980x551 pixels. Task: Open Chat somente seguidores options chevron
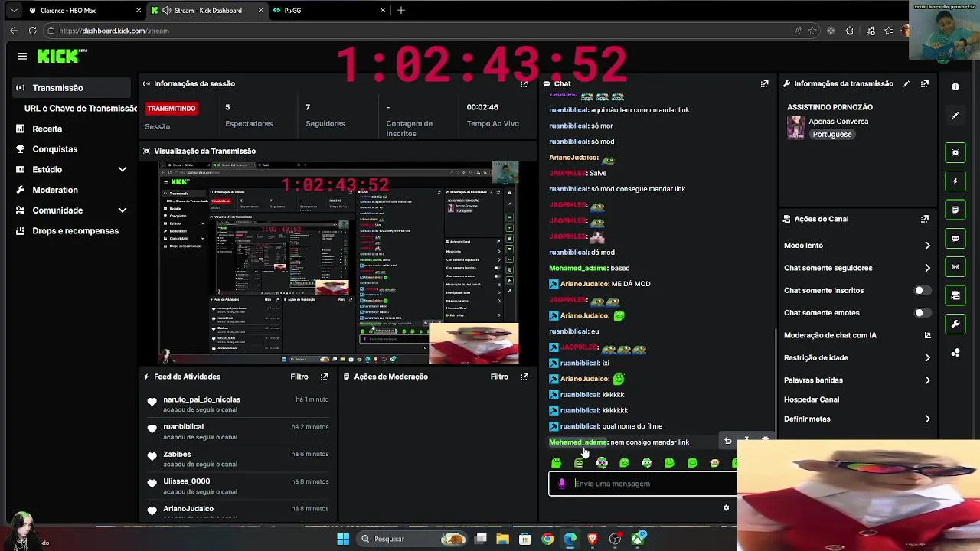[x=927, y=268]
